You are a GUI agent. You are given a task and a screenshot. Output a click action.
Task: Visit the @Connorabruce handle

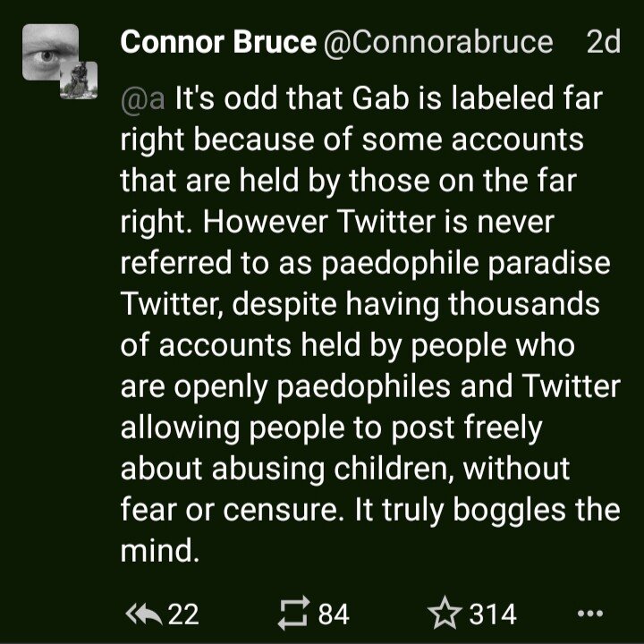436,43
